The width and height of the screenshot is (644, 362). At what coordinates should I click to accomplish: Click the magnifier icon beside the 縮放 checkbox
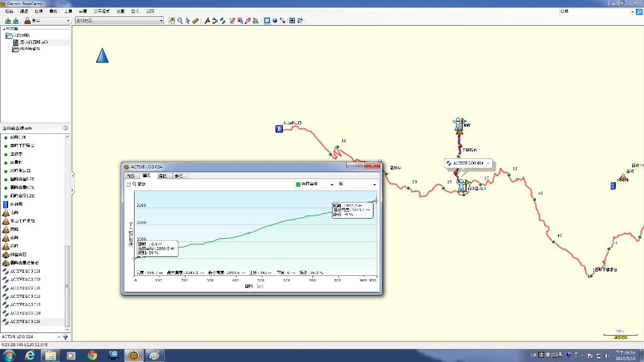[135, 184]
